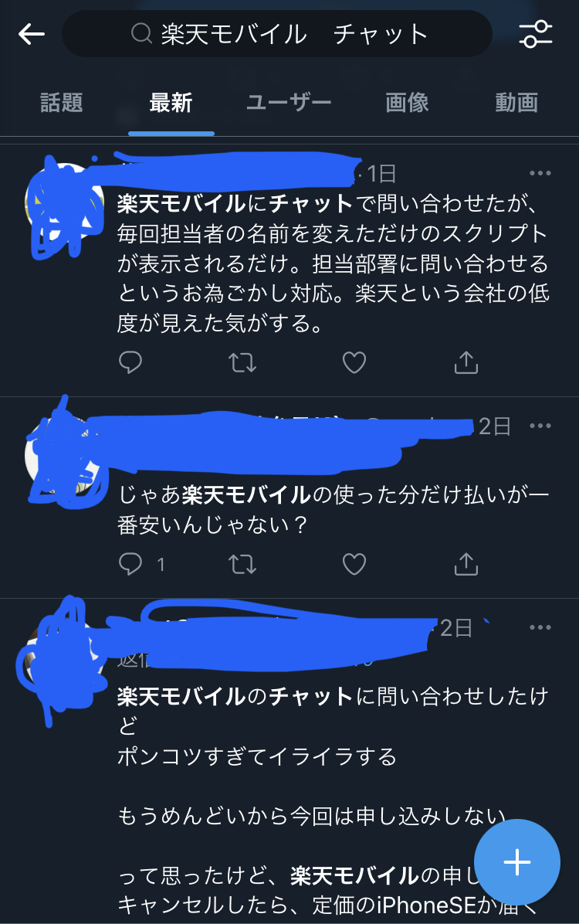This screenshot has width=579, height=924.
Task: Tap the back arrow icon
Action: tap(32, 34)
